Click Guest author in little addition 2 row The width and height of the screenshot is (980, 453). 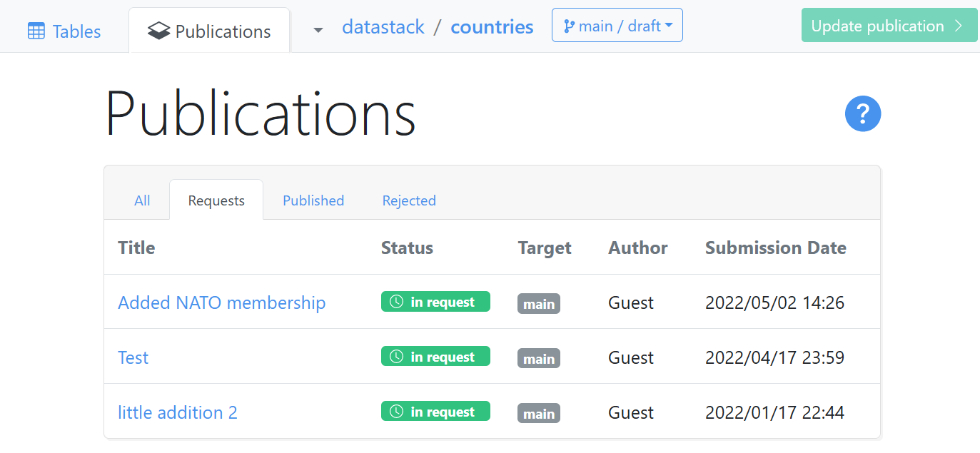(x=631, y=412)
